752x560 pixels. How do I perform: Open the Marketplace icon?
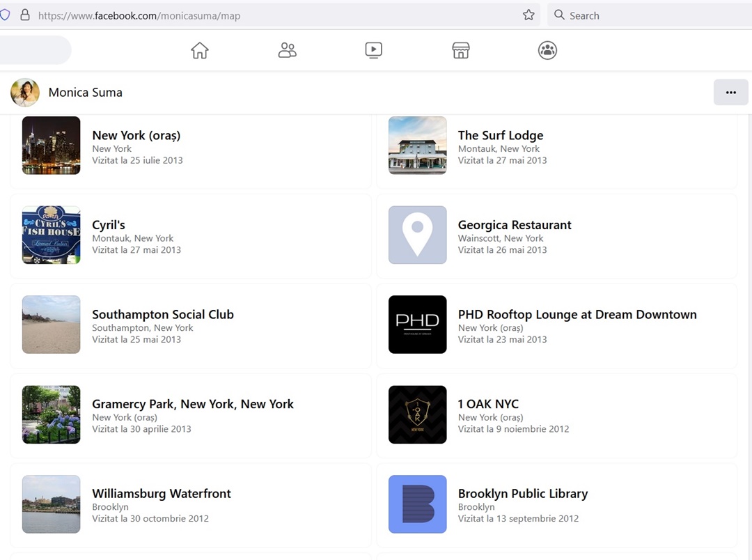click(461, 50)
